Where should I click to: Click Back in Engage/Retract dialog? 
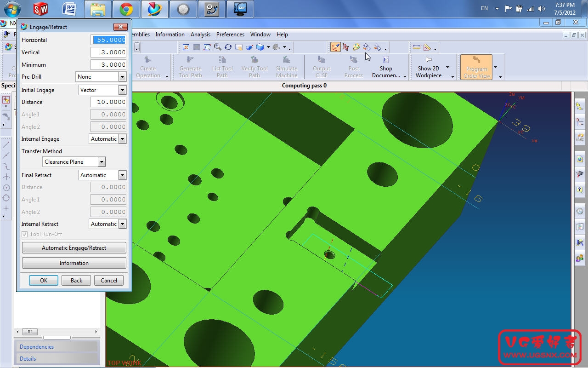[77, 281]
